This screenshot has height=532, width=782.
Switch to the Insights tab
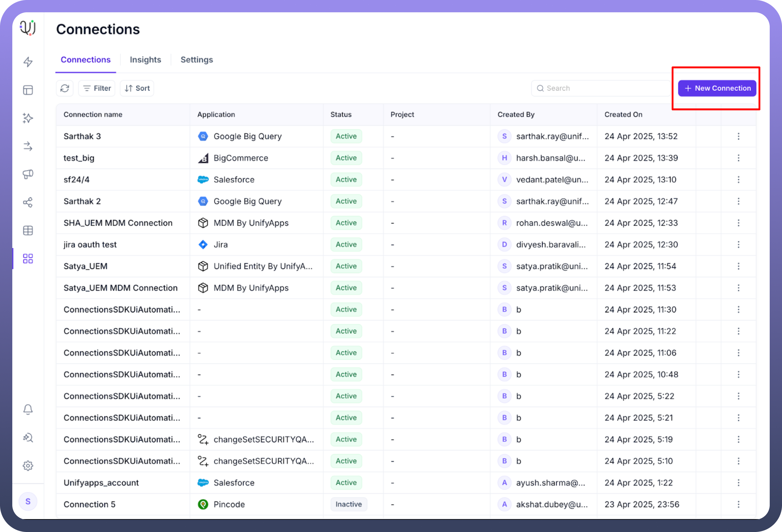click(145, 60)
